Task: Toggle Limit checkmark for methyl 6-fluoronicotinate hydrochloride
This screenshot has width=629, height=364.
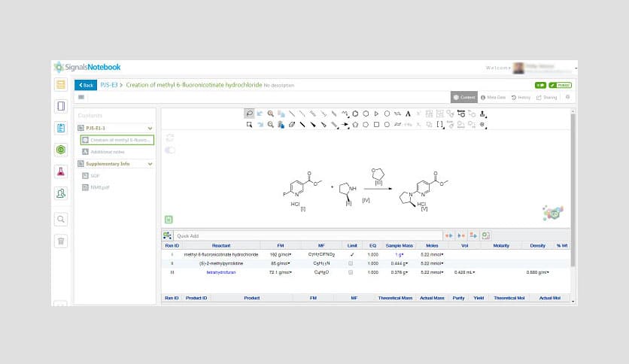Action: coord(352,254)
